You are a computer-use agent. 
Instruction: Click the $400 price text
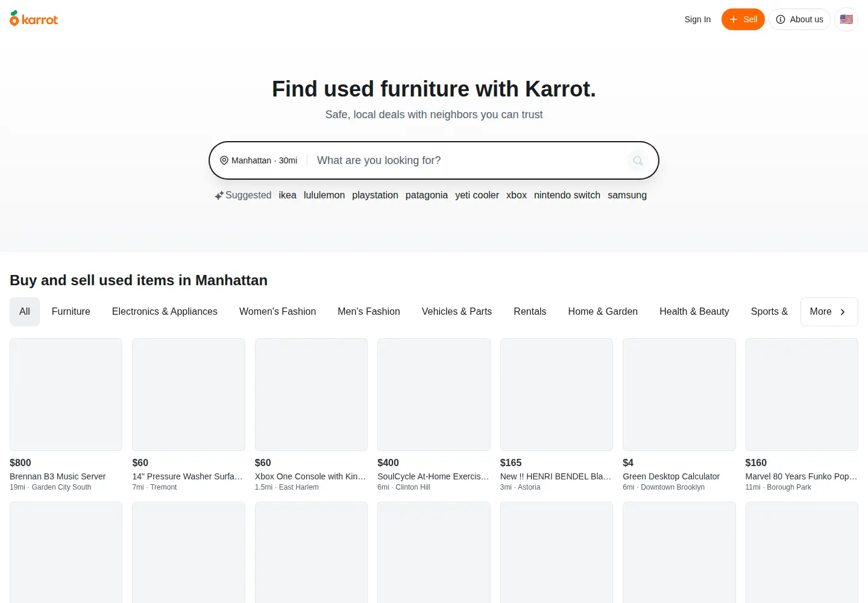388,463
